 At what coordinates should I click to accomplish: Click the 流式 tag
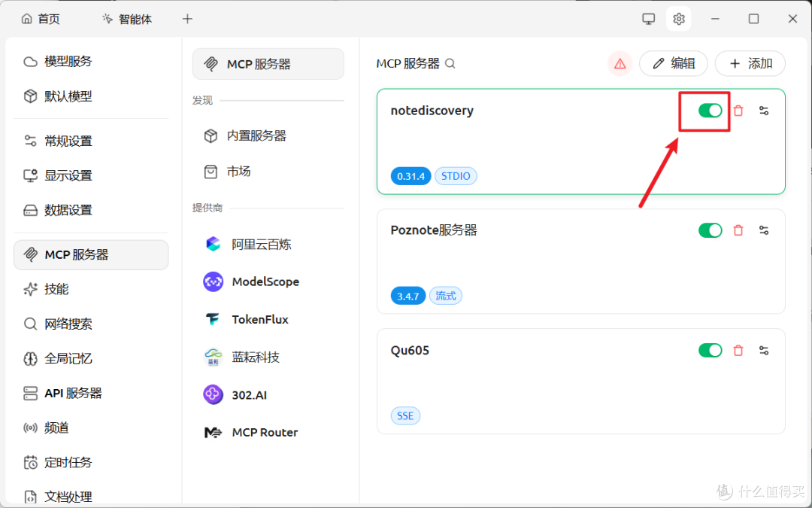[x=445, y=296]
